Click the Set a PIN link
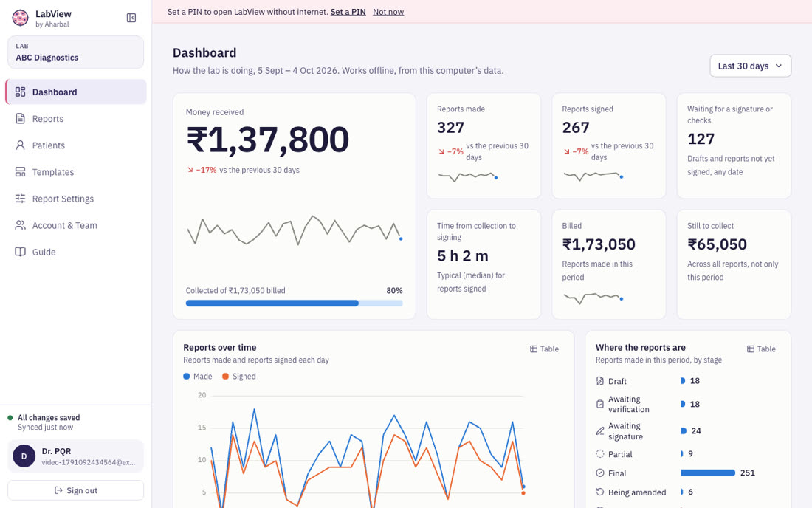 click(348, 11)
